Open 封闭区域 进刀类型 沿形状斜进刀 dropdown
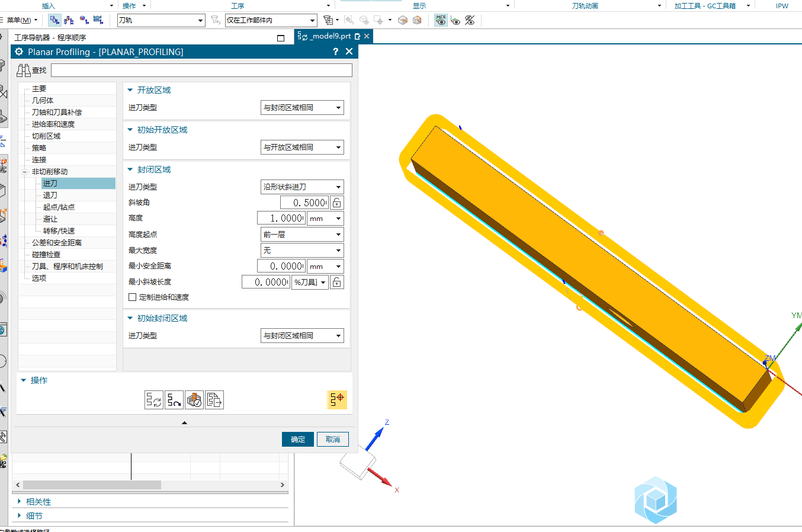Image resolution: width=802 pixels, height=532 pixels. click(302, 187)
